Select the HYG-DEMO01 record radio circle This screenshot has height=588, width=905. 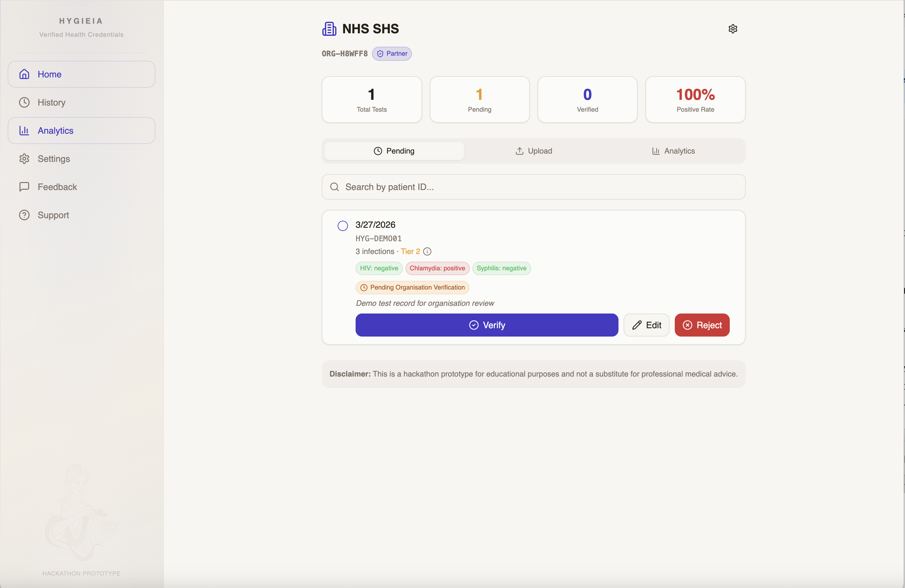342,226
